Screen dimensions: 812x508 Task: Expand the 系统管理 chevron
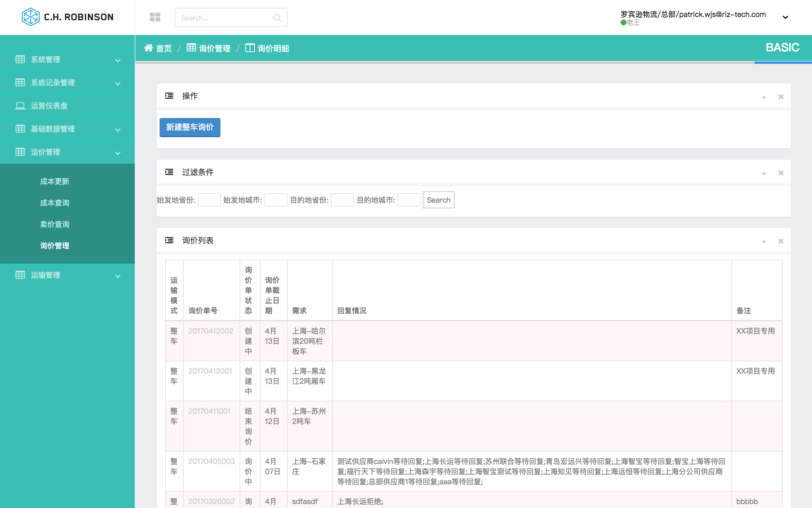[118, 60]
